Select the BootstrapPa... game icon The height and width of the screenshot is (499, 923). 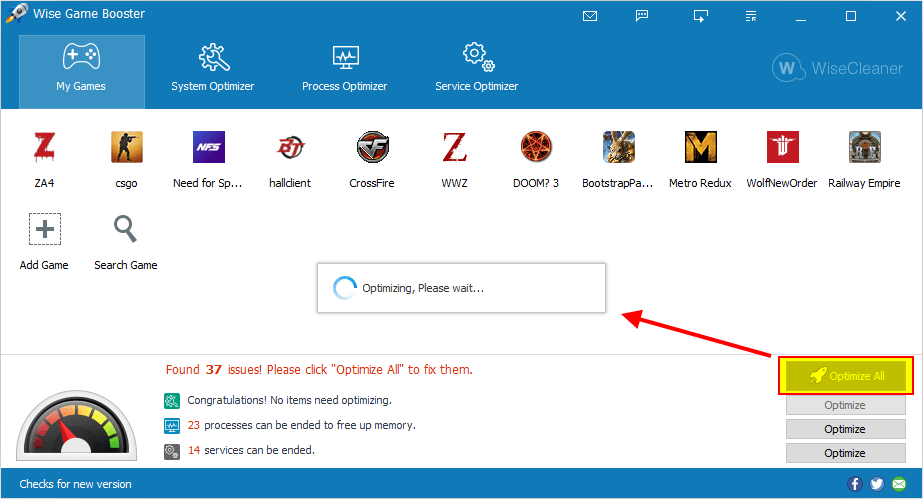618,147
